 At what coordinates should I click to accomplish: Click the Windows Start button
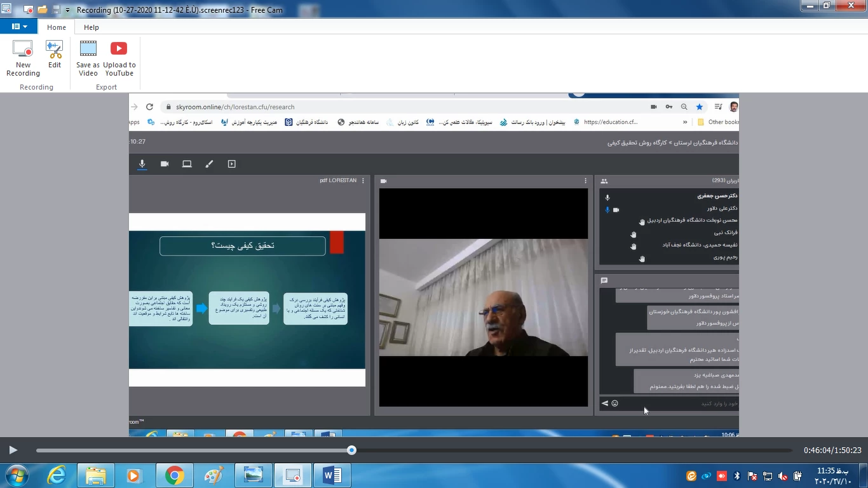pyautogui.click(x=16, y=475)
